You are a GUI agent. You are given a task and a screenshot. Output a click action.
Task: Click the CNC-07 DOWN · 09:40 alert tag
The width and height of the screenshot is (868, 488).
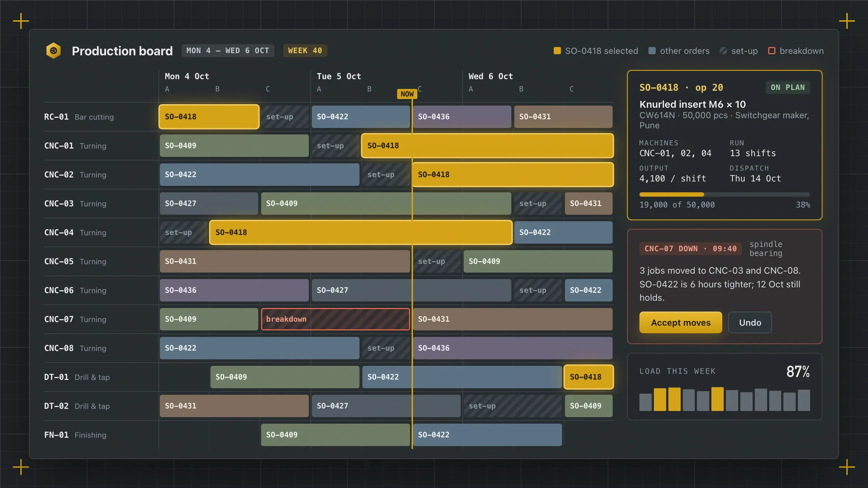690,249
